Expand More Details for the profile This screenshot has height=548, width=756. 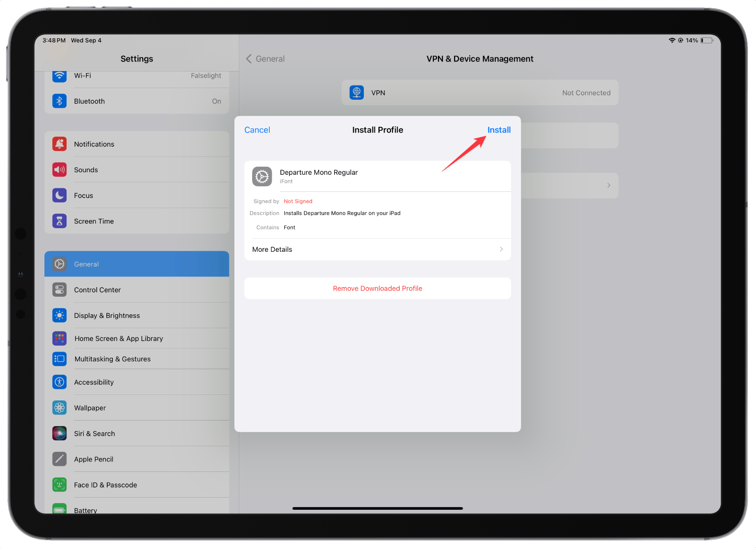click(x=377, y=249)
